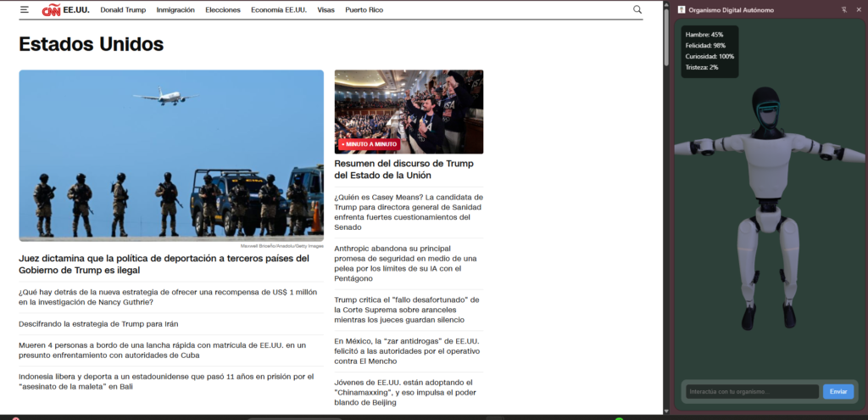
Task: Open Resumen del discurso de Trump article
Action: [x=403, y=169]
